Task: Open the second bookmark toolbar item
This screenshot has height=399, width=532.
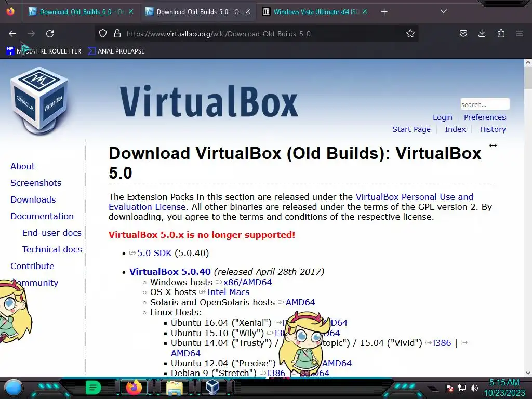Action: coord(116,51)
